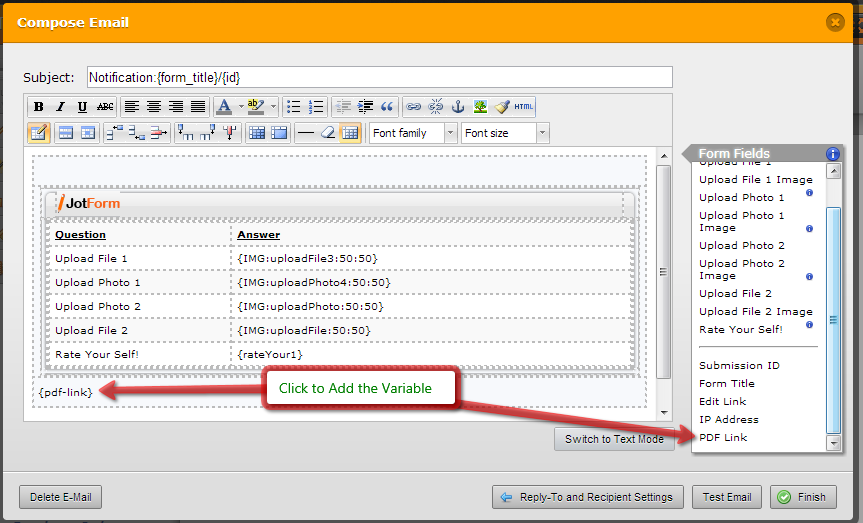Apply italic formatting

pos(60,107)
